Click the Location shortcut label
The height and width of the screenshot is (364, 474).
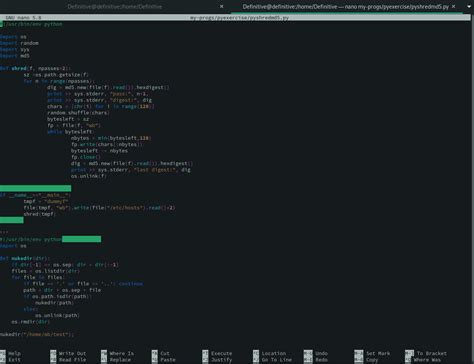[x=274, y=353]
